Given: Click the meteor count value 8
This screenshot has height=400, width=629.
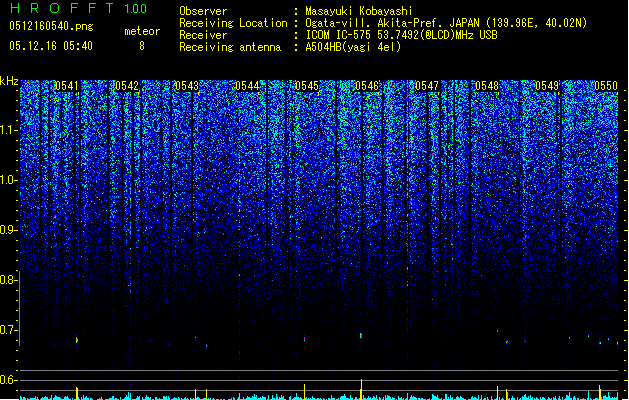Looking at the screenshot, I should [x=142, y=46].
